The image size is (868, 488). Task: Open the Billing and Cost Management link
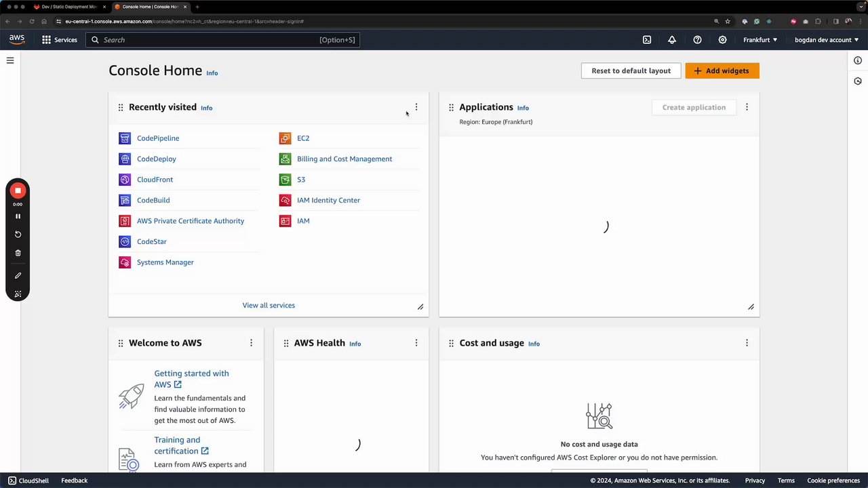coord(344,159)
